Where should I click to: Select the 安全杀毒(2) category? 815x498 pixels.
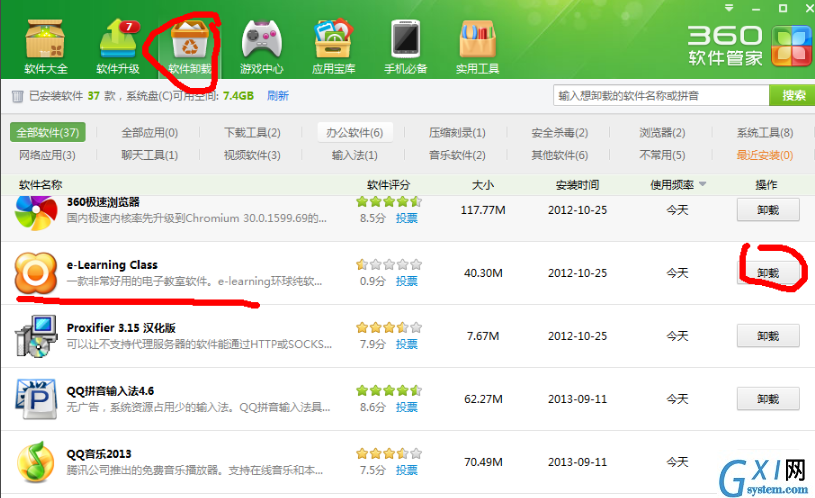(x=559, y=133)
